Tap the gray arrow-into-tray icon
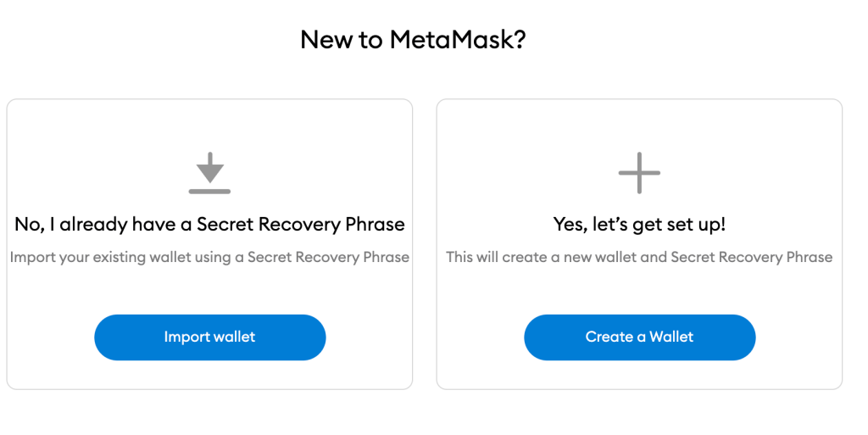 coord(209,173)
